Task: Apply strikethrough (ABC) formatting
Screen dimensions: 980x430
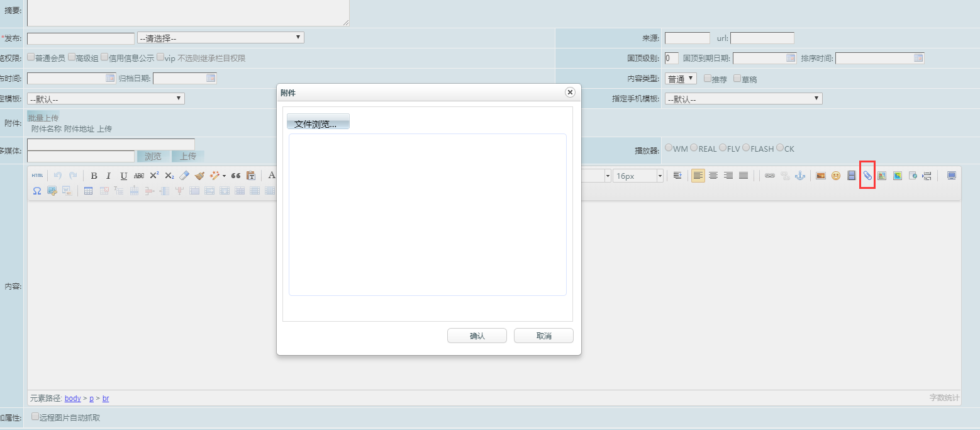Action: pos(139,176)
